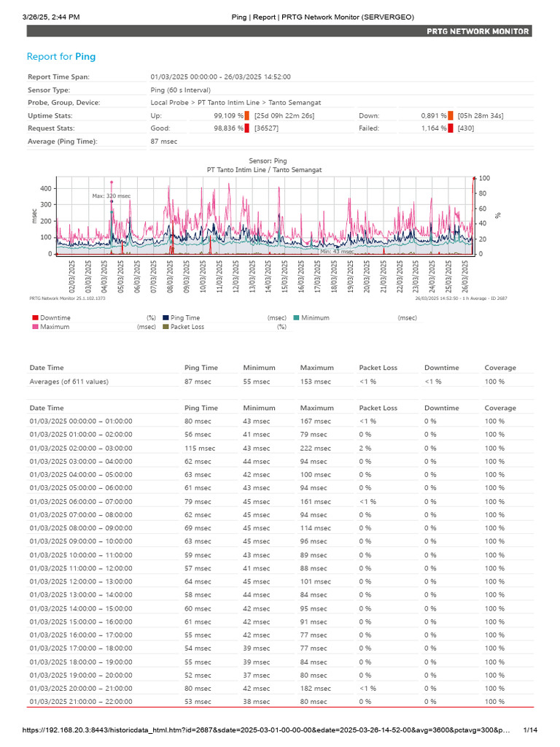Screen dimensions: 560x747
Task: Click the 'Packet Loss' column header in data table
Action: (378, 409)
